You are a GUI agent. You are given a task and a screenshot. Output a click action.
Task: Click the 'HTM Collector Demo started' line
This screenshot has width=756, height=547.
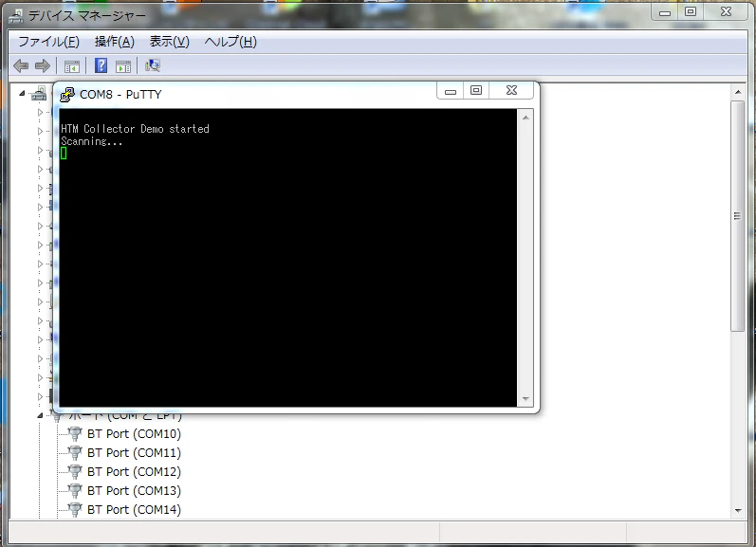135,129
